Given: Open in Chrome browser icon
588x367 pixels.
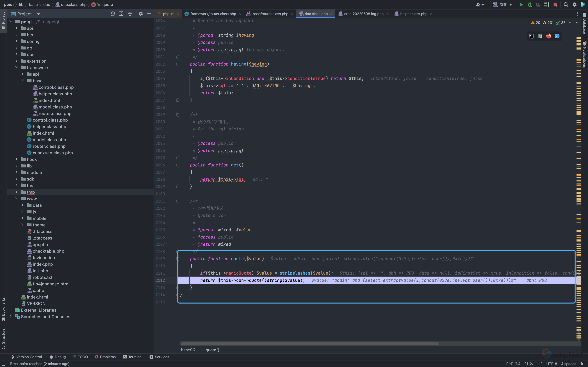Looking at the screenshot, I should pyautogui.click(x=540, y=36).
